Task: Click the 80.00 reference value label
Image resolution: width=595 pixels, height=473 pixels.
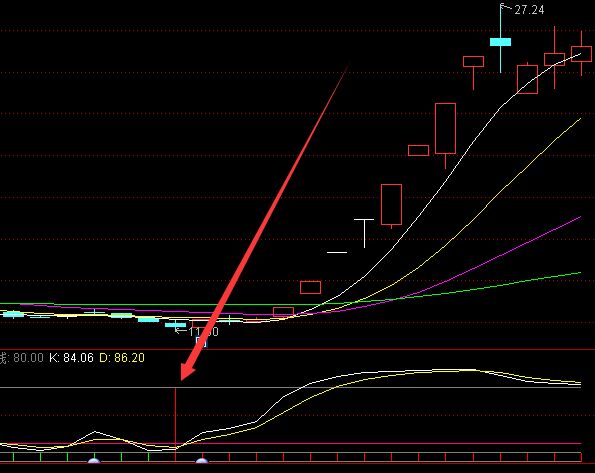Action: pos(28,358)
